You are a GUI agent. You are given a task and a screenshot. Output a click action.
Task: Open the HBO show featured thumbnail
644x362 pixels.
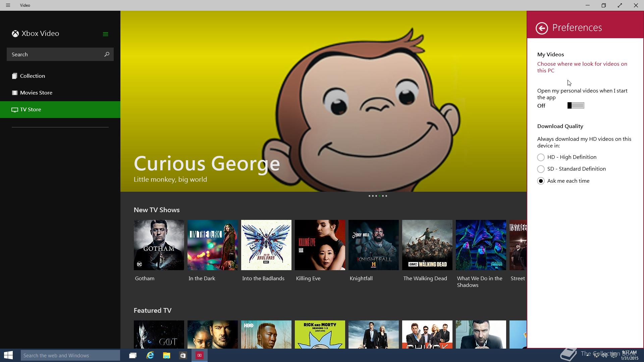266,335
